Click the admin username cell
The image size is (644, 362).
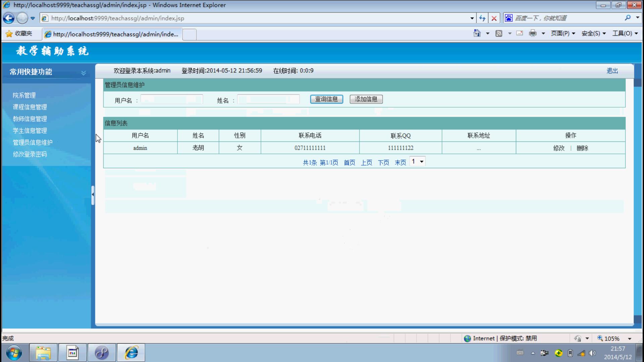[x=140, y=148]
